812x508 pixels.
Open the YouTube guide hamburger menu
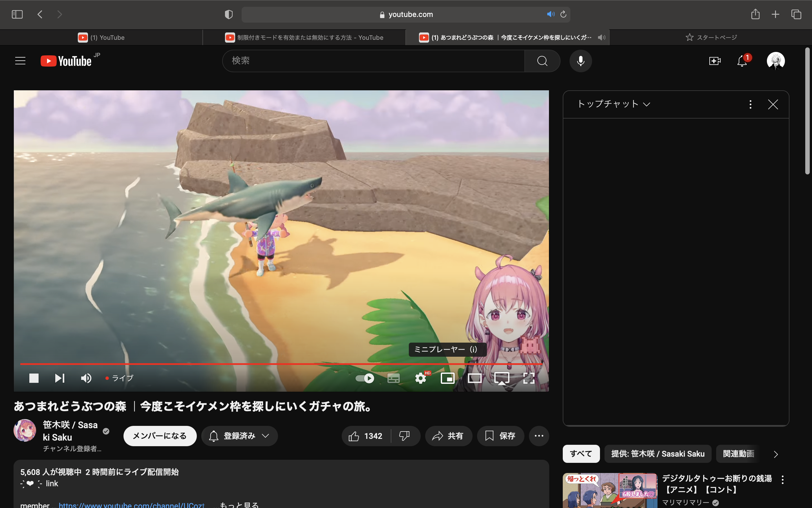click(20, 61)
